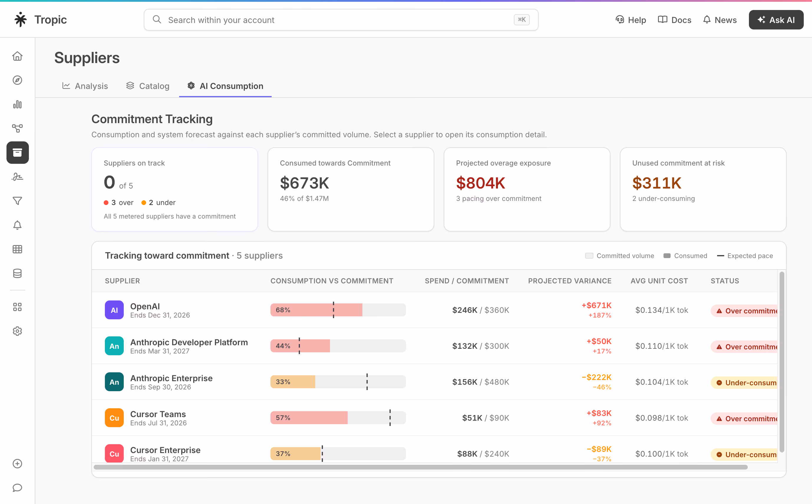Click the Consumed legend swatch
Screen dimensions: 812x504
pos(667,256)
